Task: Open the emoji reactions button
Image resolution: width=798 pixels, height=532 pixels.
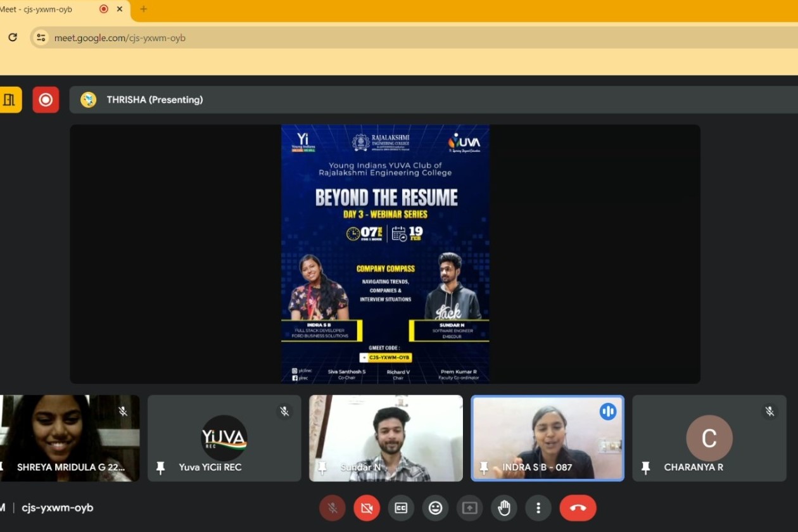Action: coord(435,508)
